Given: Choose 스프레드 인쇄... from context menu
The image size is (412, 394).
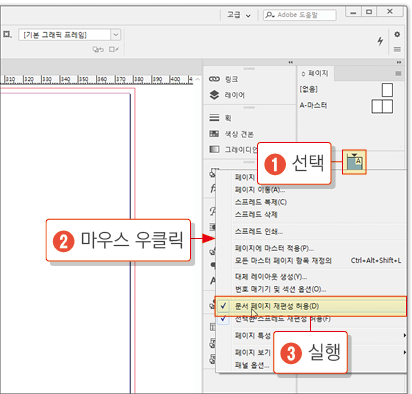Looking at the screenshot, I should (x=259, y=231).
